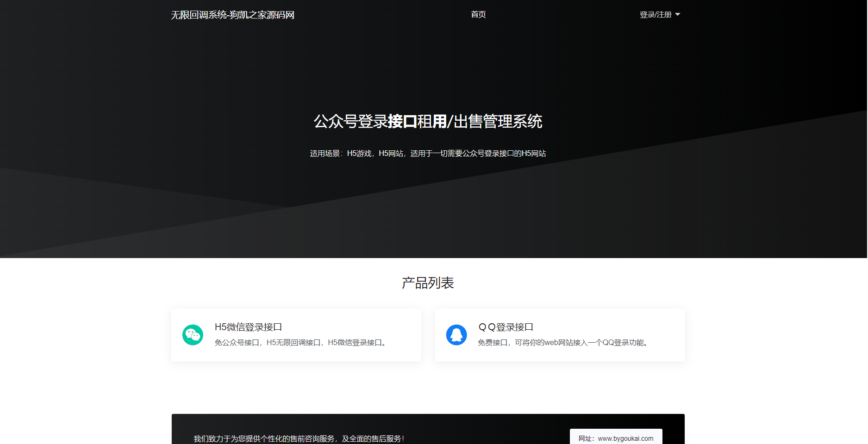868x444 pixels.
Task: Click the 公众号登录接口租用/出售管理系统 hero headline
Action: (x=428, y=122)
